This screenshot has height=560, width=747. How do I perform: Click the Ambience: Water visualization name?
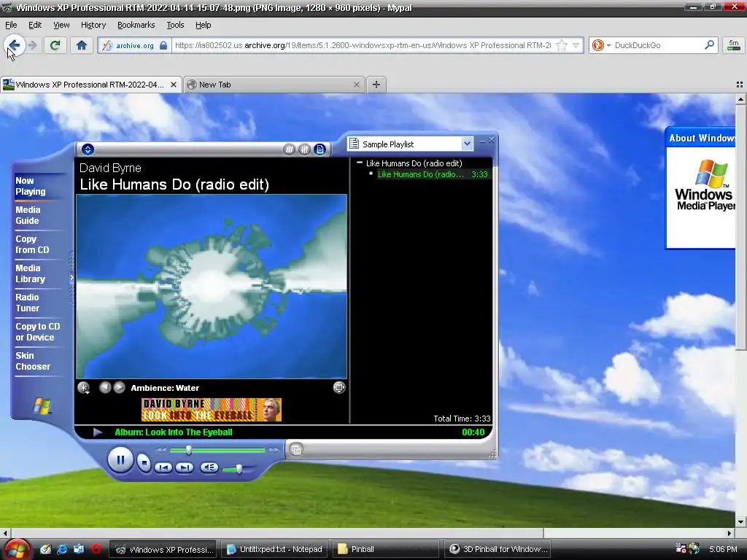[x=165, y=388]
